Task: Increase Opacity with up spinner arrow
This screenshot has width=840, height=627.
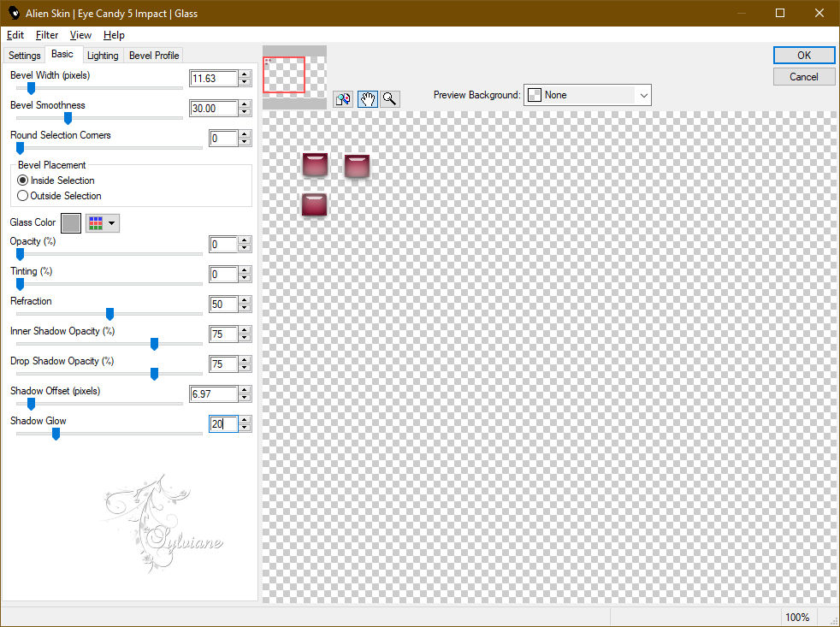Action: click(245, 240)
